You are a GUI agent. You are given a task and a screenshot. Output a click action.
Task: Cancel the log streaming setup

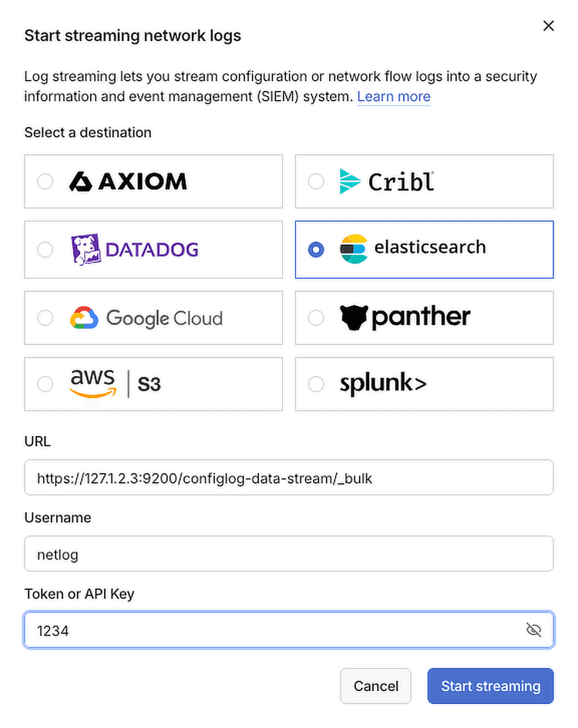(375, 686)
